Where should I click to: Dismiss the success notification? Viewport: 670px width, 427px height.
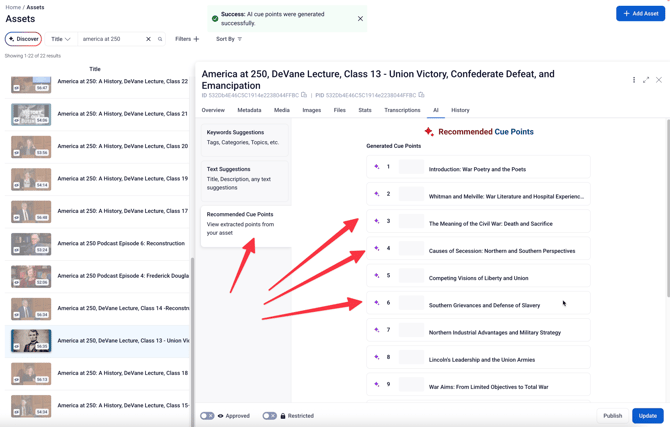(360, 18)
